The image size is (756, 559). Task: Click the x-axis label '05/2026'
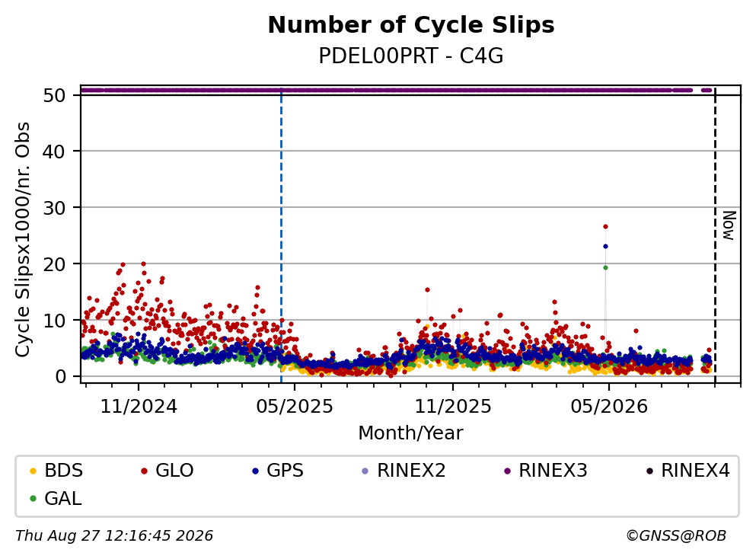point(609,407)
